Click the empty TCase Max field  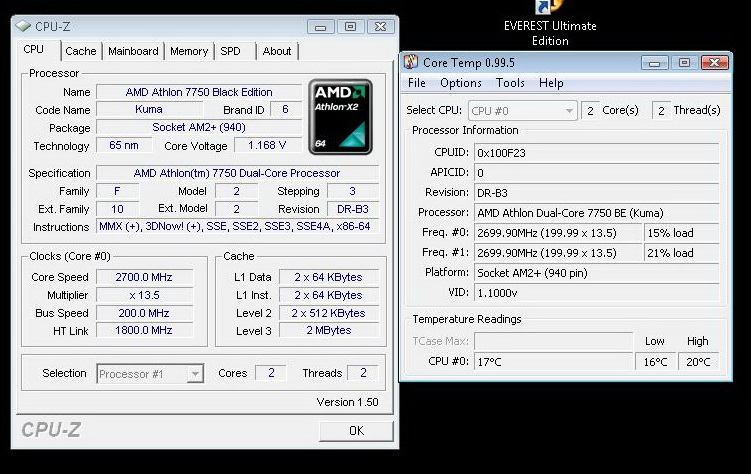553,341
